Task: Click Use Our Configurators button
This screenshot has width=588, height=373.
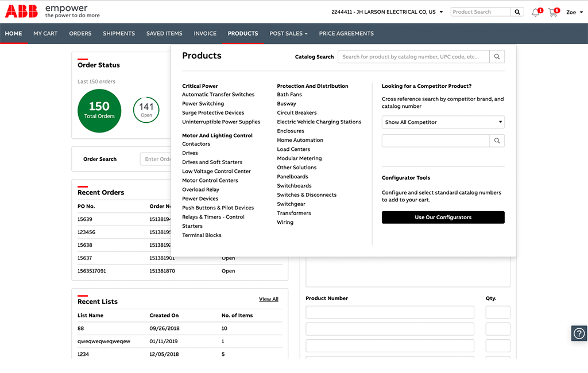Action: [x=443, y=217]
